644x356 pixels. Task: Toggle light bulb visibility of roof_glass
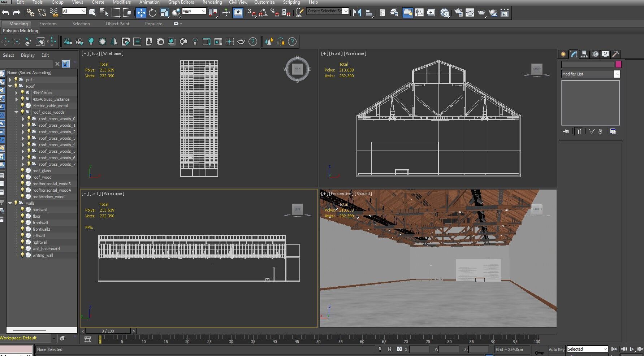click(x=22, y=171)
